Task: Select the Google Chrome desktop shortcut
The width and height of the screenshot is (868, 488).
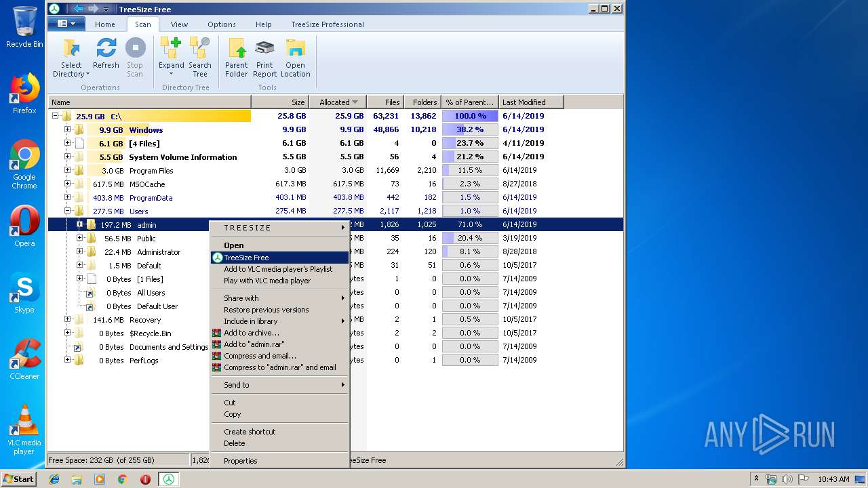Action: [x=24, y=165]
